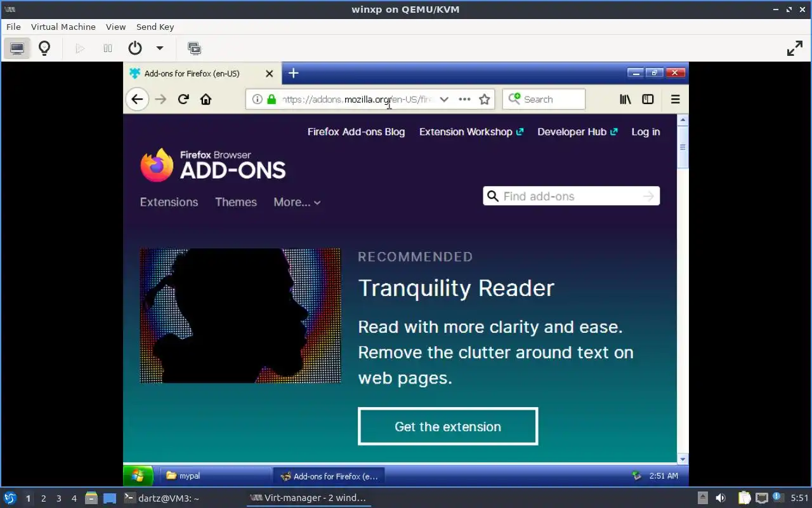Click the run virtual machine play icon
The image size is (812, 508).
click(x=80, y=48)
